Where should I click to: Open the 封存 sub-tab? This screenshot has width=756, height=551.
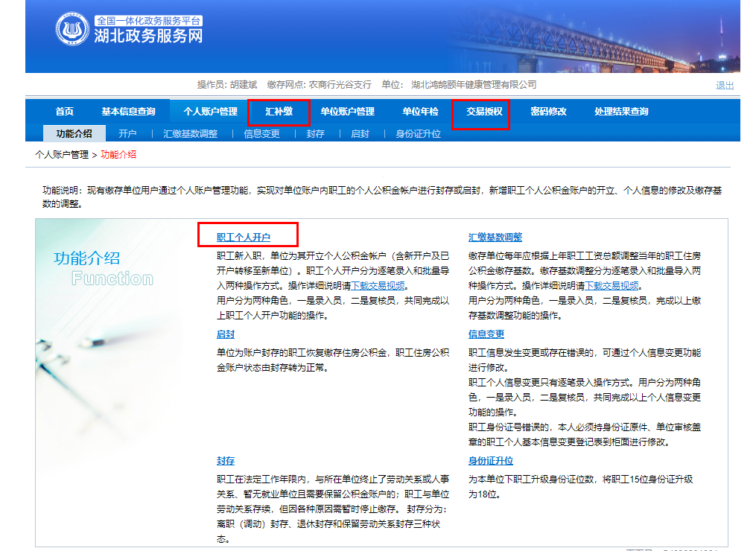(x=315, y=133)
